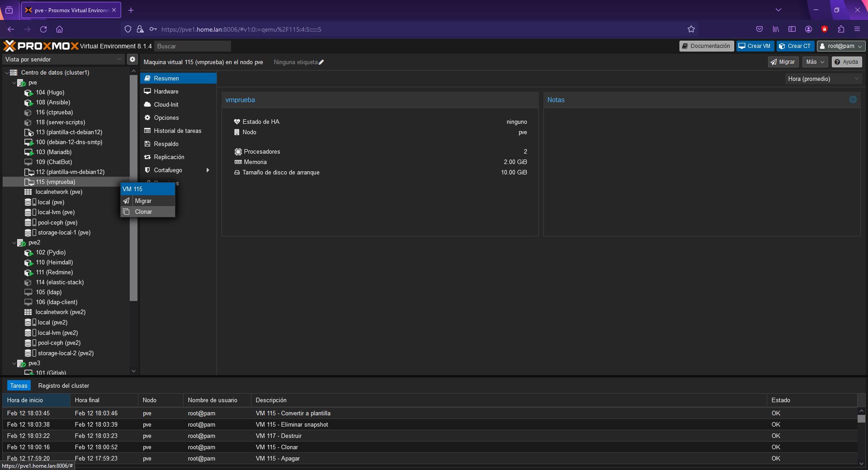868x470 pixels.
Task: Click the Proxmox logo
Action: point(41,46)
